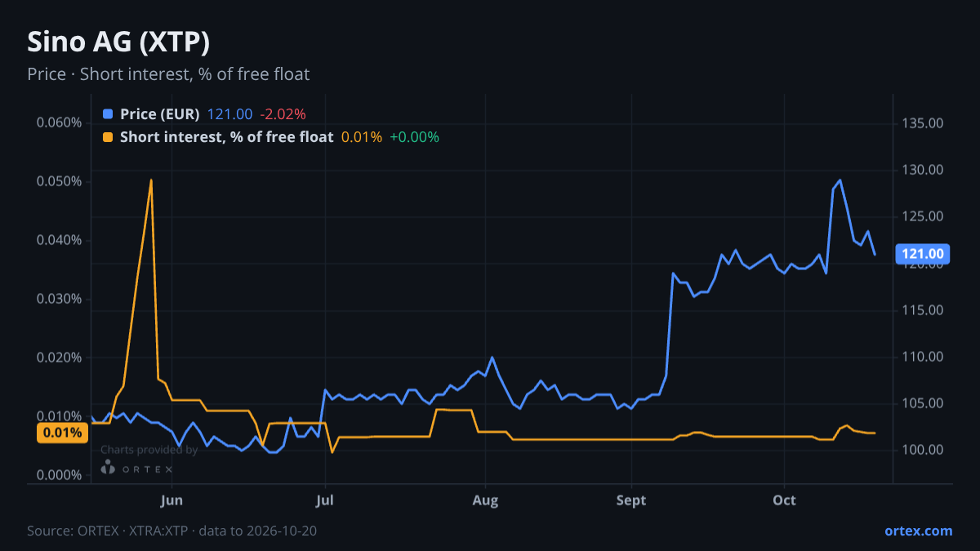The width and height of the screenshot is (980, 551).
Task: Click the 105.00 right axis label
Action: pyautogui.click(x=924, y=403)
